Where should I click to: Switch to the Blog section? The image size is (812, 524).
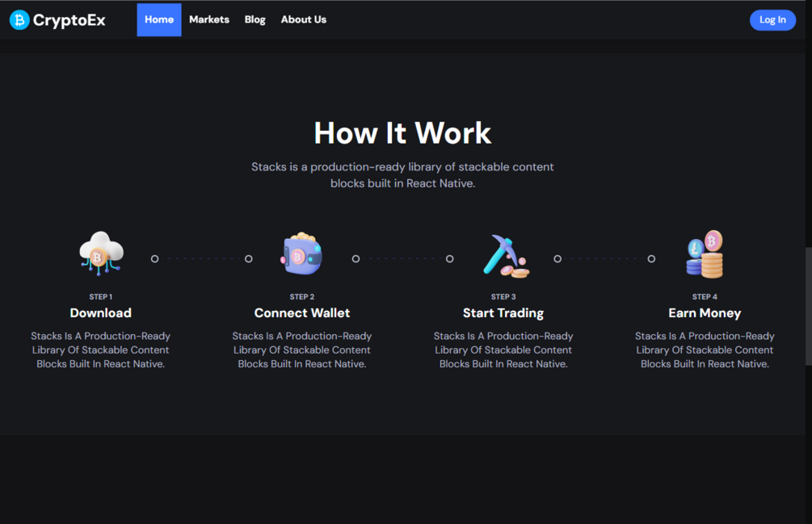point(255,19)
